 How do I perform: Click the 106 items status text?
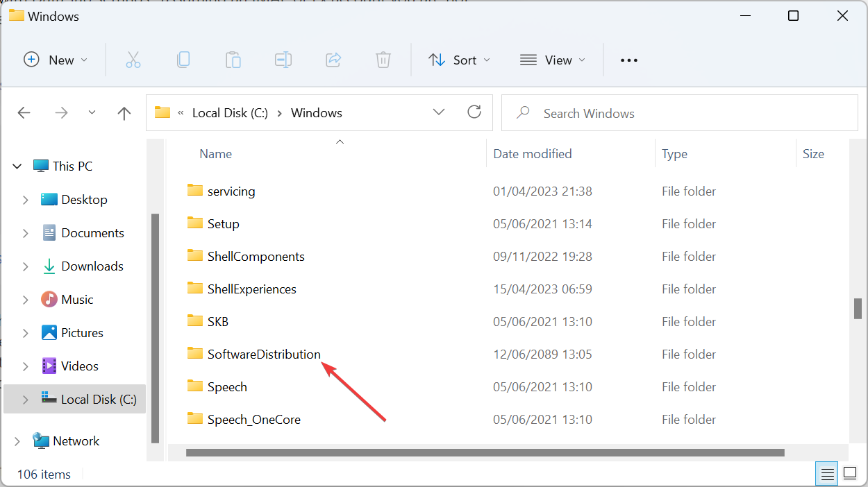(x=44, y=475)
